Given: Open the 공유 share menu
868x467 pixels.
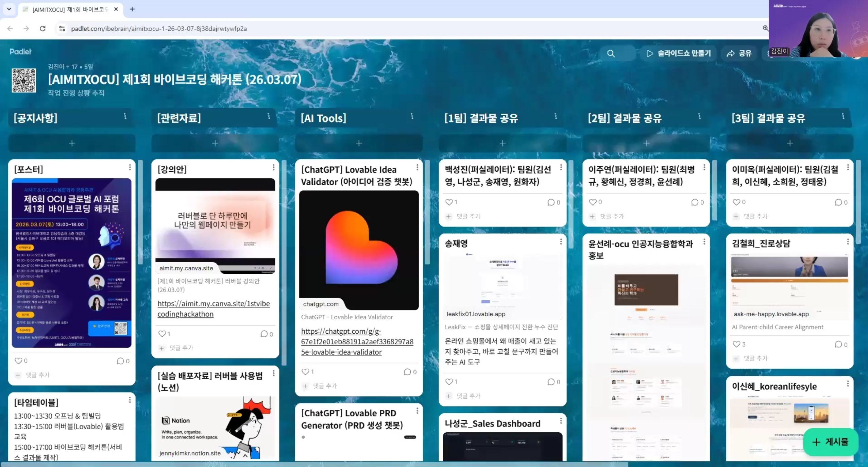Looking at the screenshot, I should tap(739, 53).
